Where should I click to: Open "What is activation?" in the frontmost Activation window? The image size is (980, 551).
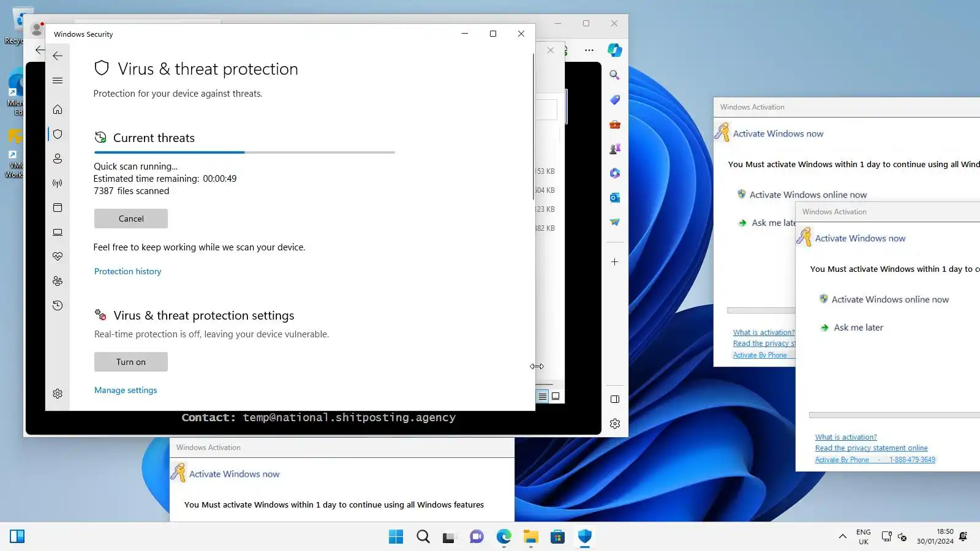pyautogui.click(x=846, y=437)
